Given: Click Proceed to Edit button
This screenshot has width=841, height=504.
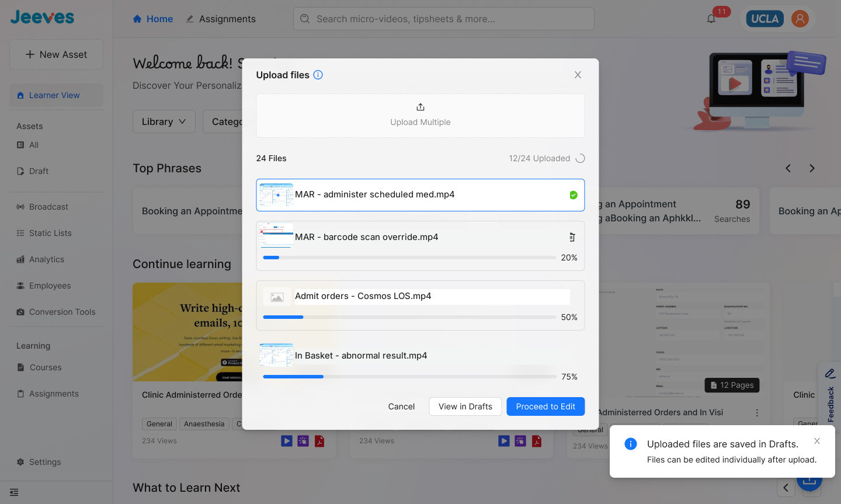Looking at the screenshot, I should pos(545,406).
